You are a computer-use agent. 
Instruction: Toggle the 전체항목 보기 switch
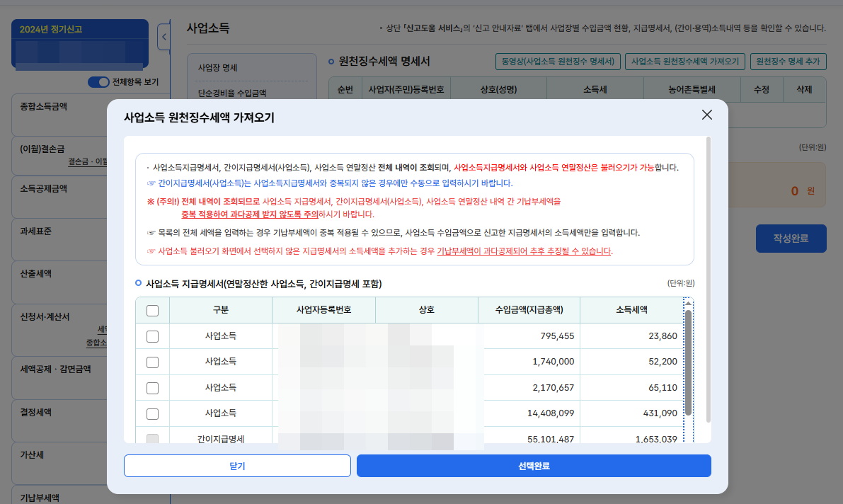tap(99, 82)
